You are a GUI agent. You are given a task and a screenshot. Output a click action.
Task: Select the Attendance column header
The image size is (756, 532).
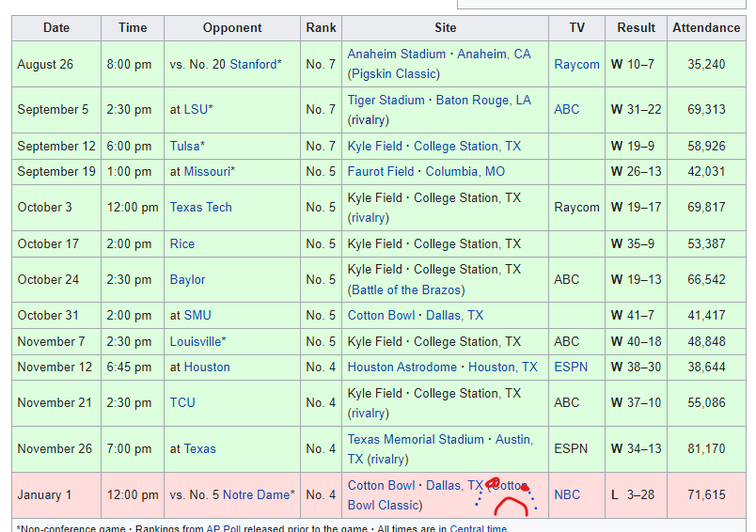(705, 27)
